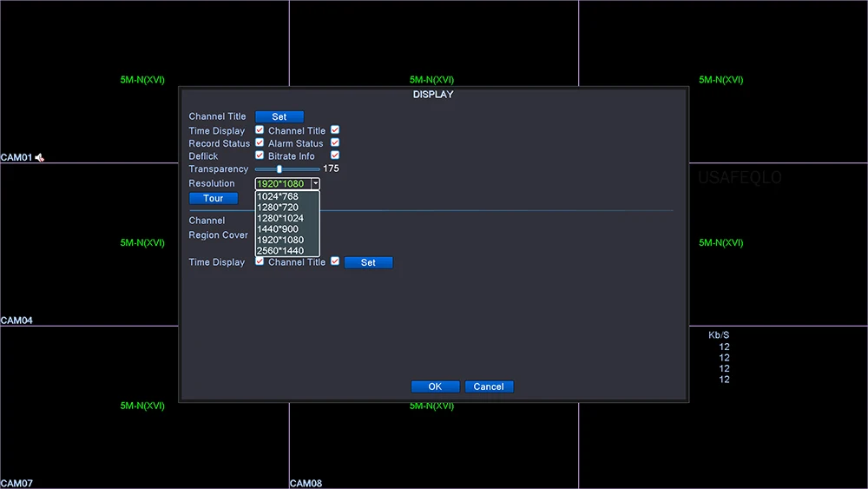Toggle the top-section Time Display checkbox beside Channel Title

click(259, 129)
